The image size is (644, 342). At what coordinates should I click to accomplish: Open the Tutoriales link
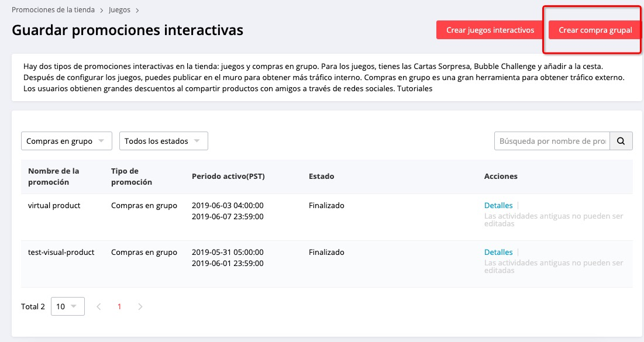(414, 88)
